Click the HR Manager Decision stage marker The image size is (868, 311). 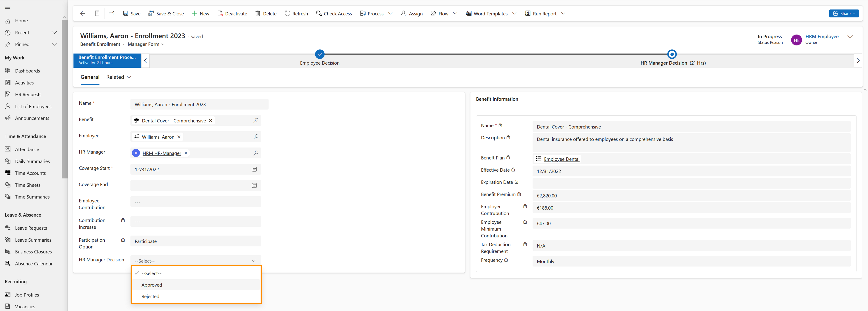[672, 54]
